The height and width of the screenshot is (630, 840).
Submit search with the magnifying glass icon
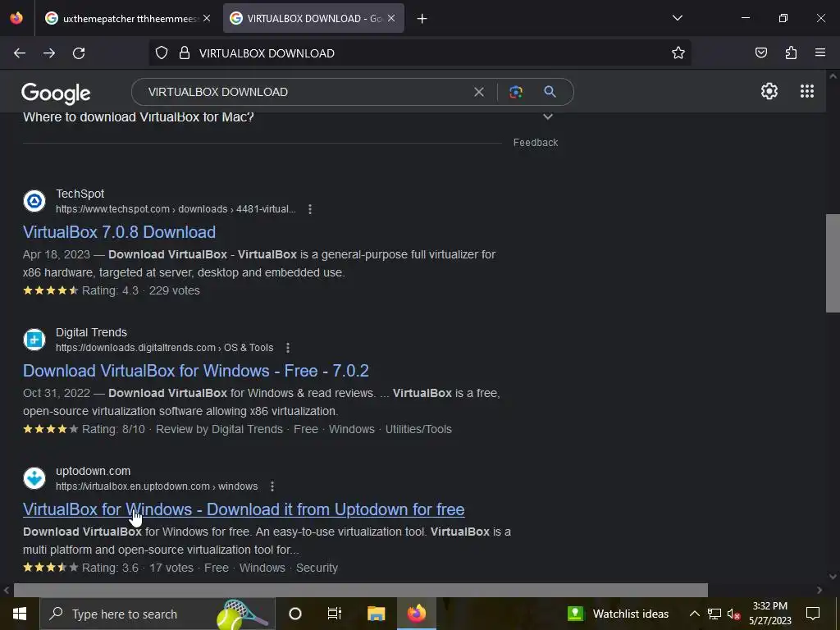550,92
